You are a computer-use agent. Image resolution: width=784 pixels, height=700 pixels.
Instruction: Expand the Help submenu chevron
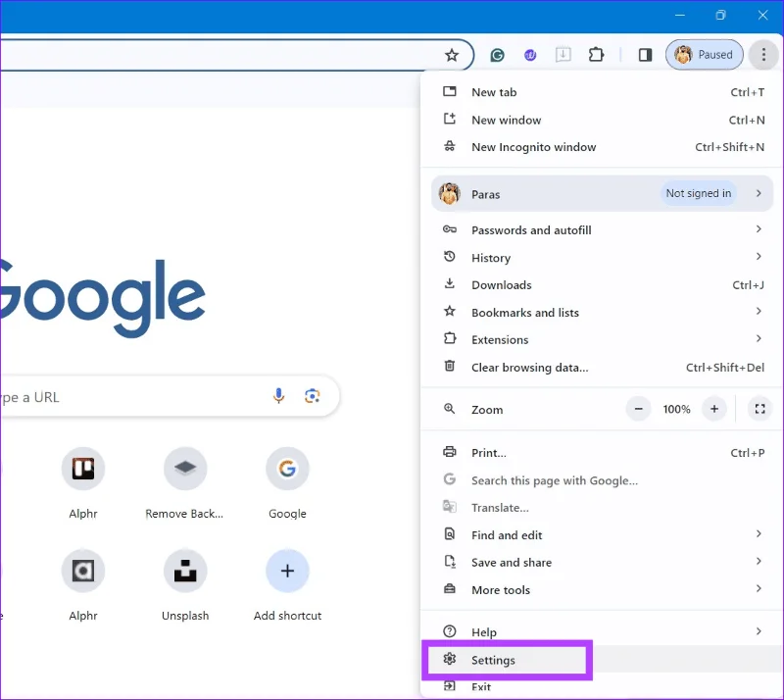tap(759, 631)
